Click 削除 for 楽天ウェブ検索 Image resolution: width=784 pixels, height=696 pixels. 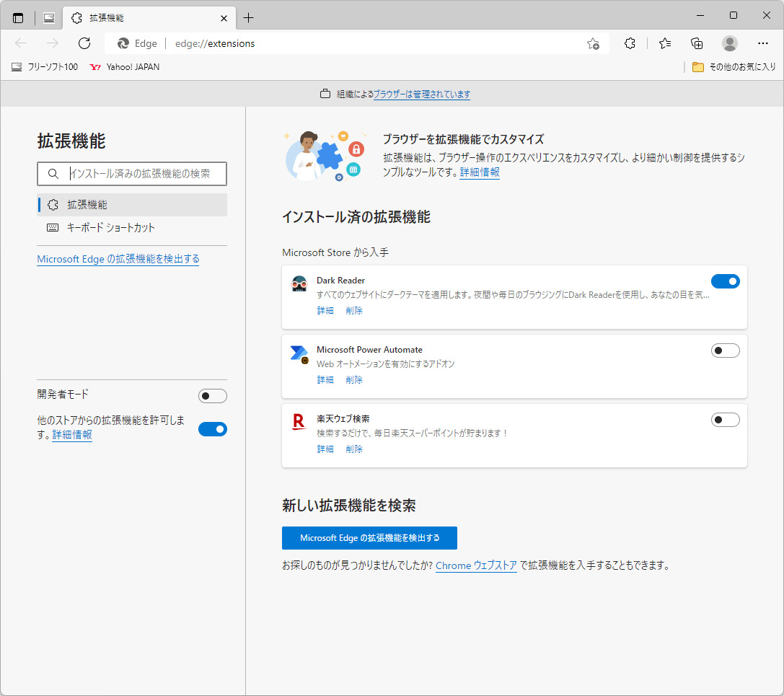pyautogui.click(x=354, y=449)
